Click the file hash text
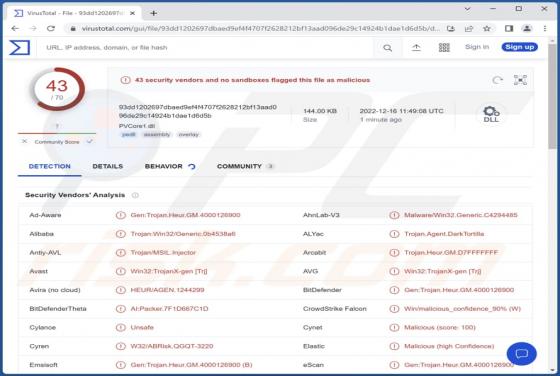This screenshot has width=560, height=376. pyautogui.click(x=198, y=111)
